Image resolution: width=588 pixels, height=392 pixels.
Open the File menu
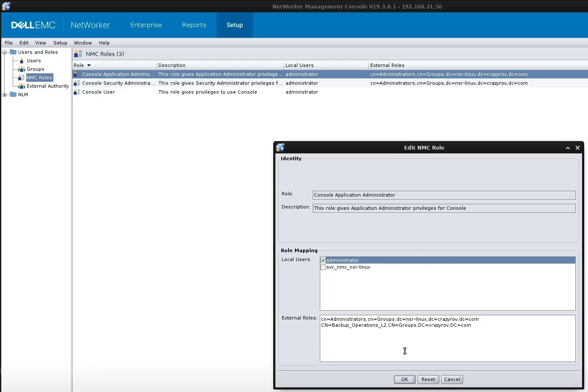pos(8,43)
